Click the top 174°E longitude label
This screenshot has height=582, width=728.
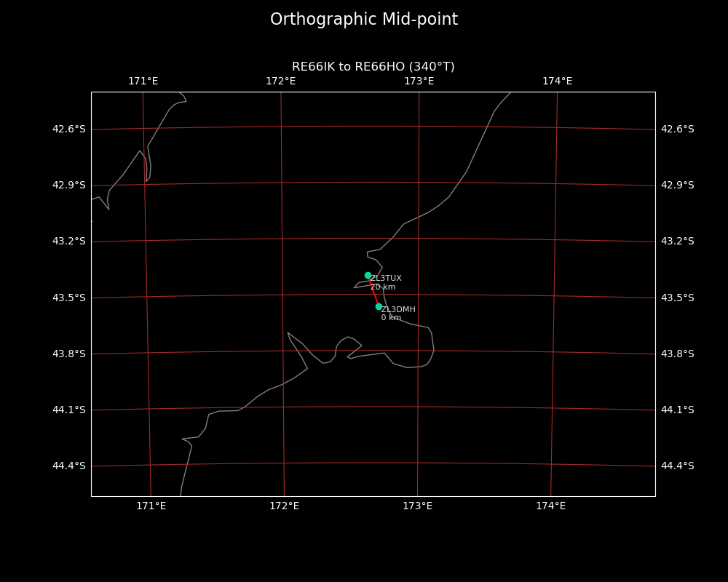click(x=557, y=81)
